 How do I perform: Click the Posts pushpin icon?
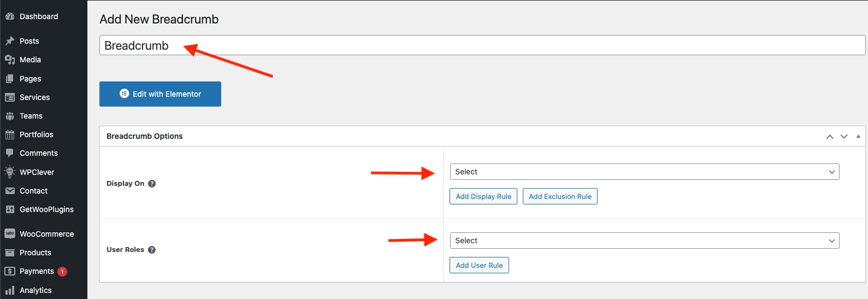[10, 41]
